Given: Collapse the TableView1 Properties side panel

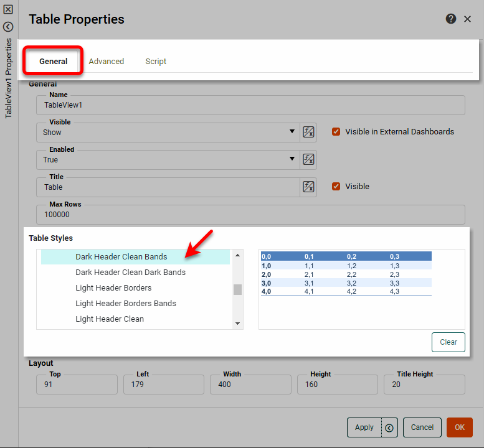Looking at the screenshot, I should click(8, 27).
